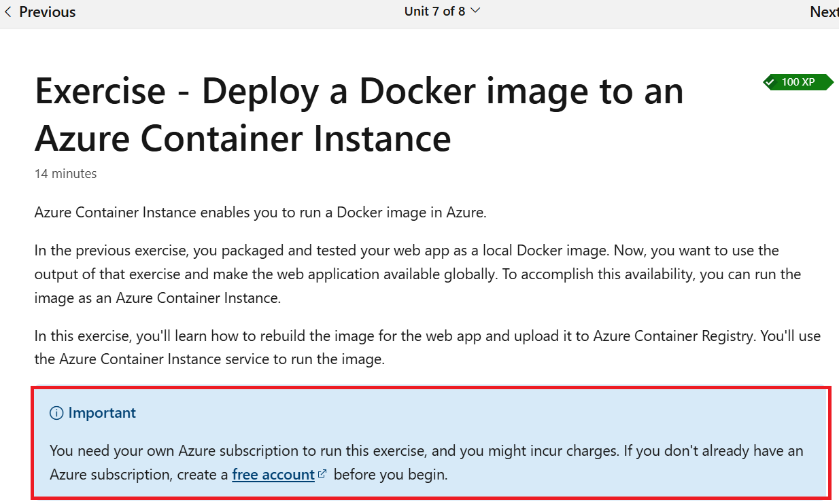This screenshot has height=504, width=839.
Task: Click the down chevron beside Unit 7 of 8
Action: coord(475,11)
